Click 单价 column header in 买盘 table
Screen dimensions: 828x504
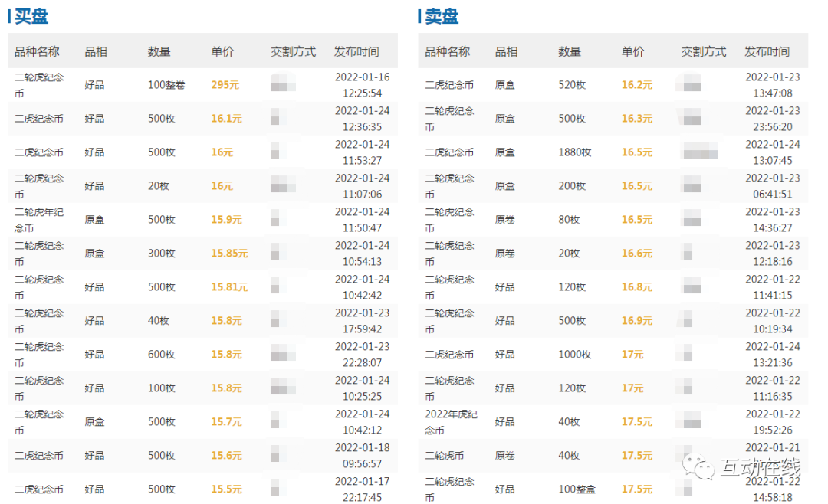coord(222,52)
